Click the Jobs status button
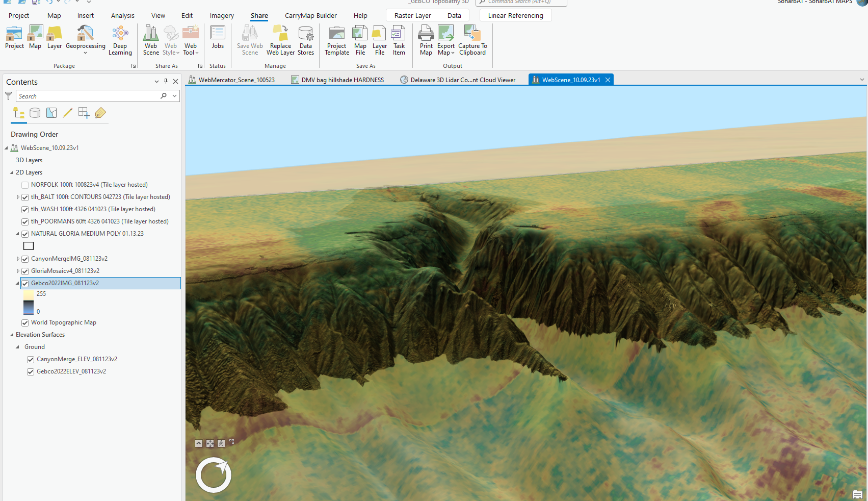The image size is (868, 501). [x=218, y=40]
